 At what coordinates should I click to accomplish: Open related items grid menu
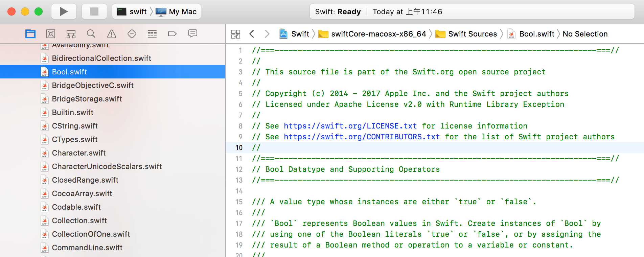(236, 34)
